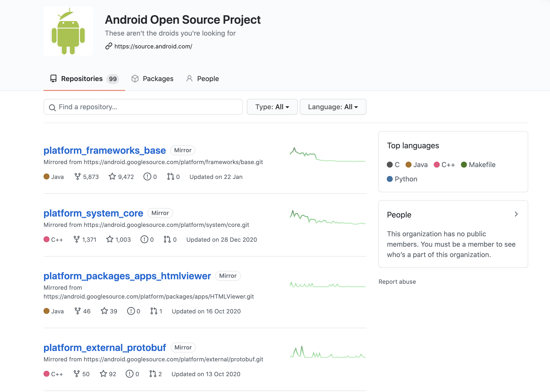This screenshot has width=550, height=392.
Task: Open the platform_packages_apps_htmlviewer repository
Action: tap(127, 276)
